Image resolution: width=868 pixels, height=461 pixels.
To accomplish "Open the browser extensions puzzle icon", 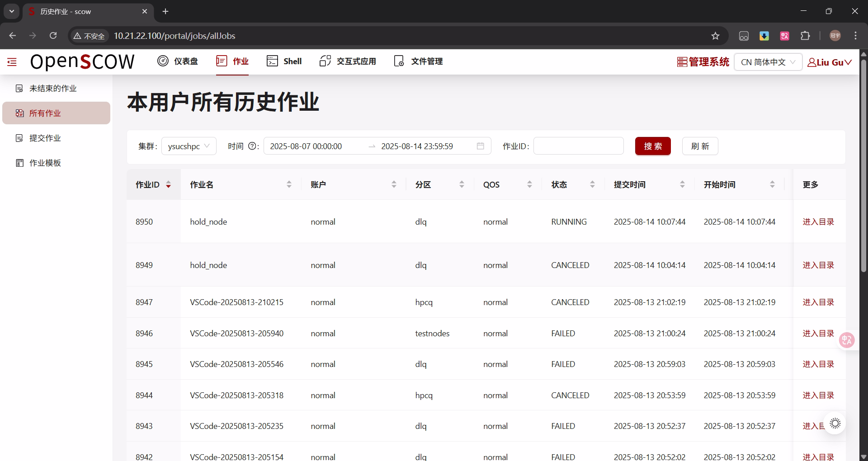I will pyautogui.click(x=805, y=36).
